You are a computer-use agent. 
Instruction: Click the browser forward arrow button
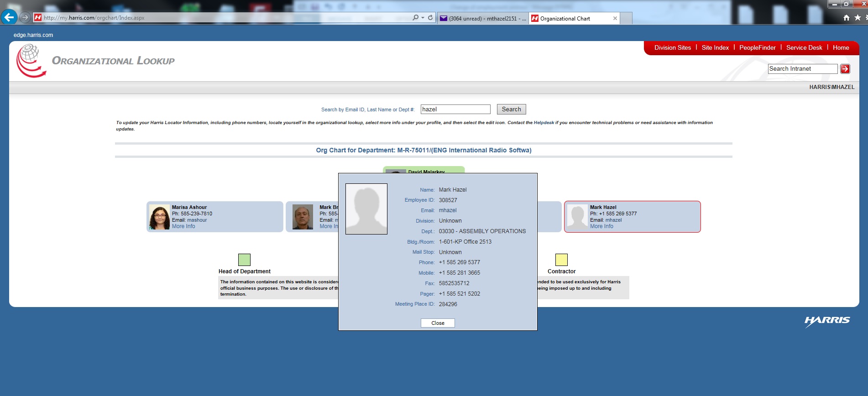pos(25,17)
